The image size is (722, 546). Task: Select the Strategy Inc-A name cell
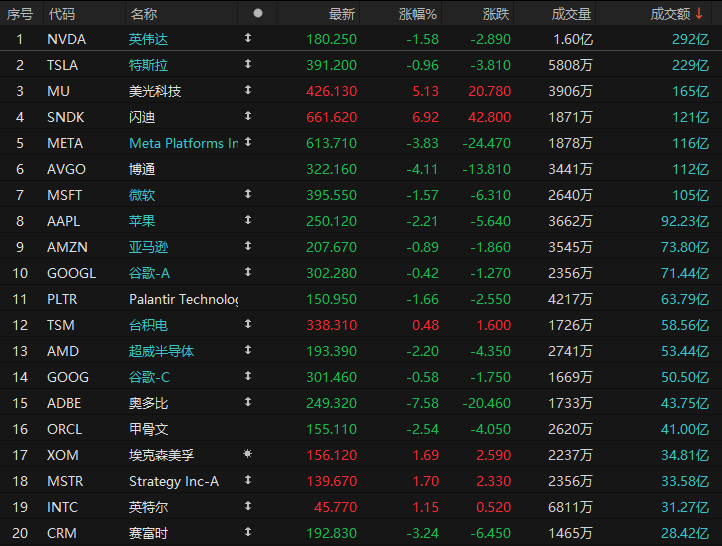[174, 482]
